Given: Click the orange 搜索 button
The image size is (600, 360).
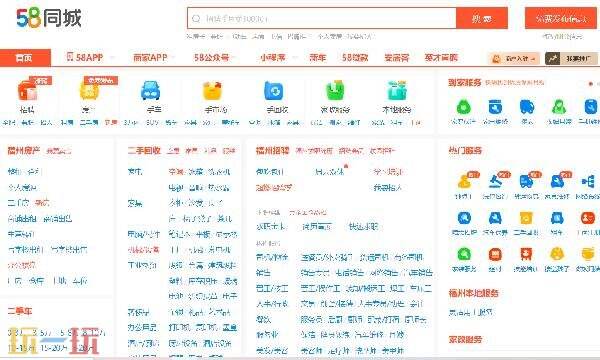Looking at the screenshot, I should point(482,18).
